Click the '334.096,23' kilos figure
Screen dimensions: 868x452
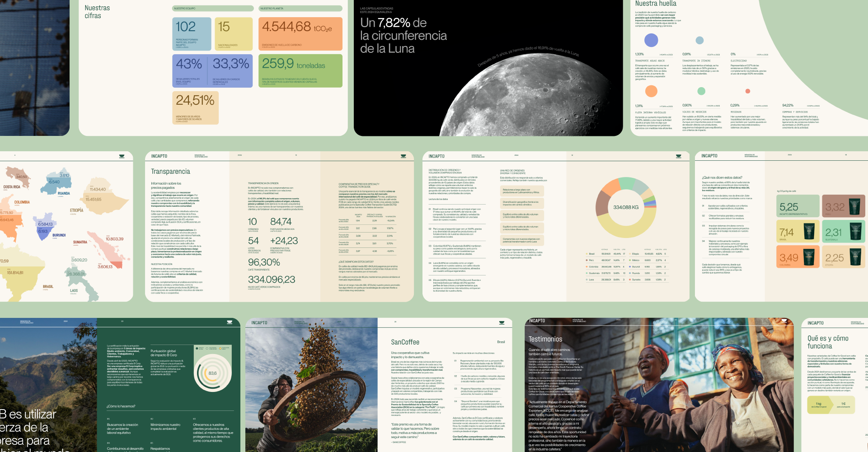272,280
